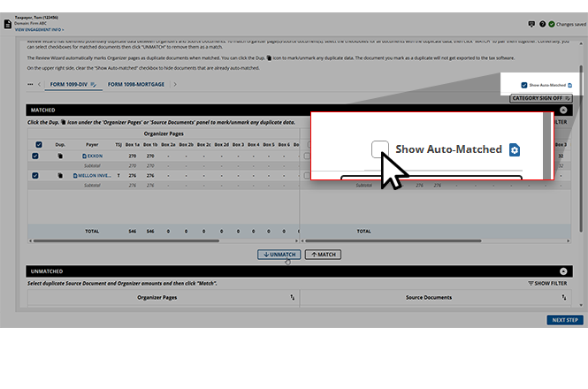The width and height of the screenshot is (588, 389).
Task: Click sign-off icon on FORM 1099-DIV tab
Action: pos(94,84)
